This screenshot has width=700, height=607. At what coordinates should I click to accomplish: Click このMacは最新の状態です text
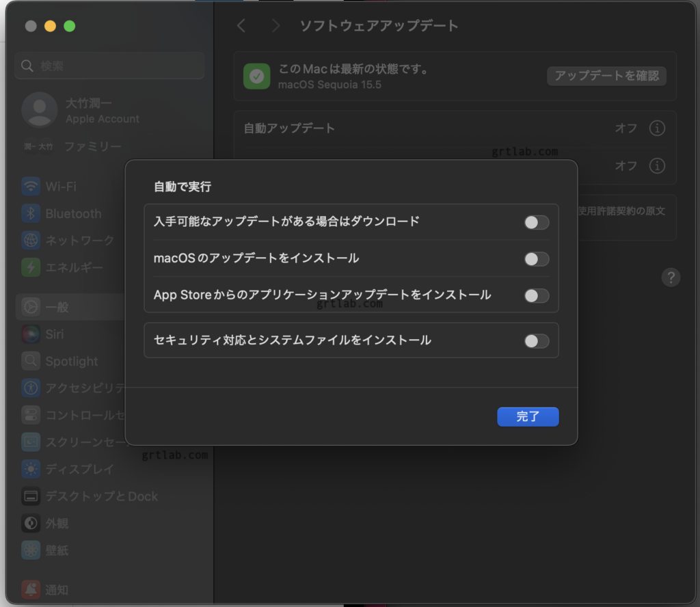click(x=353, y=69)
